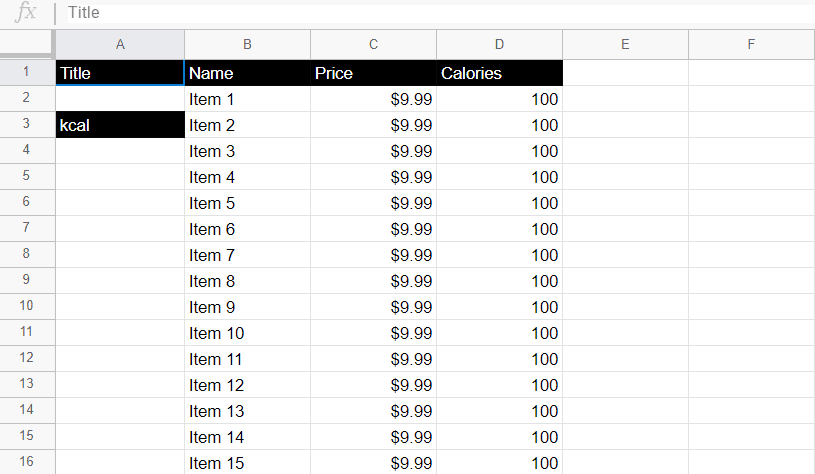
Task: Select the entire sheet via corner box
Action: (27, 44)
